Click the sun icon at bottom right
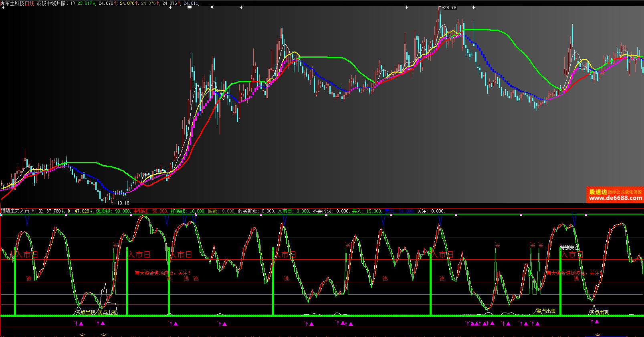This screenshot has height=337, width=644. pyautogui.click(x=598, y=335)
